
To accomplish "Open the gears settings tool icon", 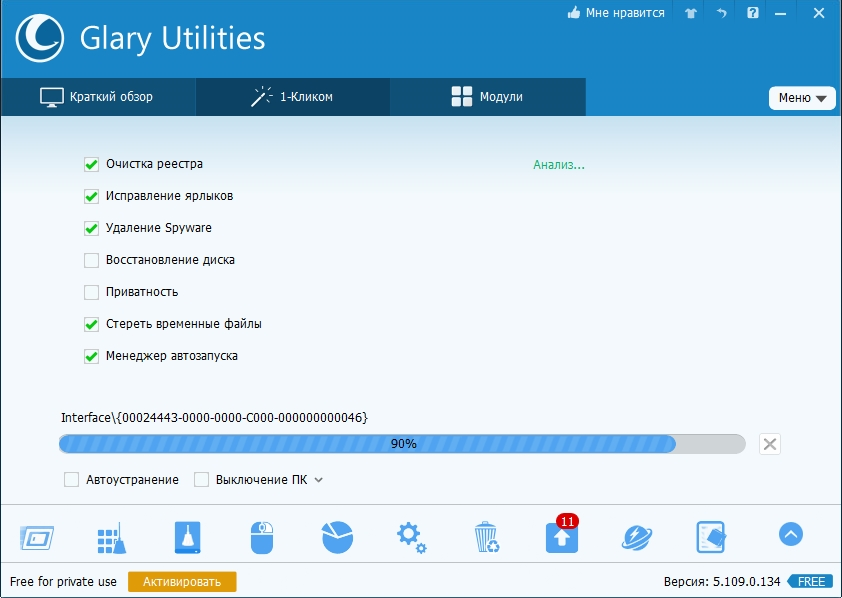I will point(412,537).
